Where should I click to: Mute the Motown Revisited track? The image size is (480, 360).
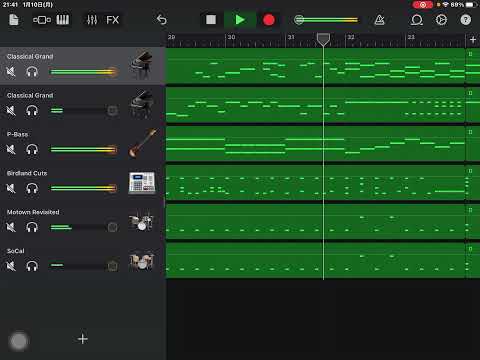[11, 227]
